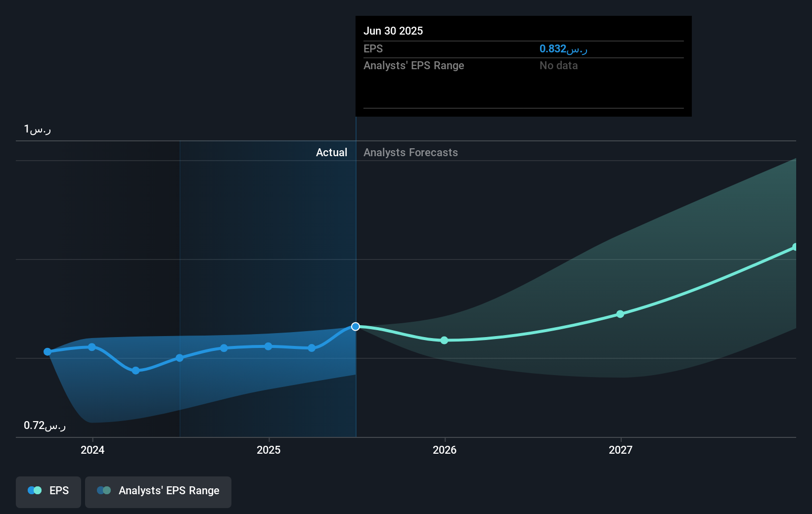The width and height of the screenshot is (812, 514).
Task: Expand the Analysts' EPS Range row
Action: click(413, 65)
